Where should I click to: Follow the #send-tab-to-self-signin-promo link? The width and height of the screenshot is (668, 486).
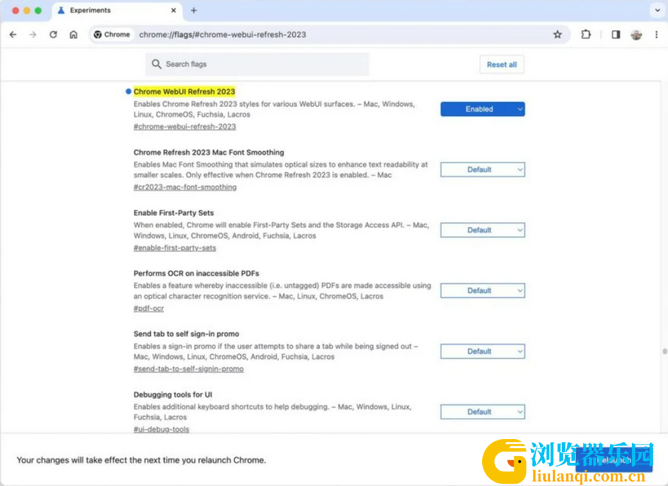[188, 369]
